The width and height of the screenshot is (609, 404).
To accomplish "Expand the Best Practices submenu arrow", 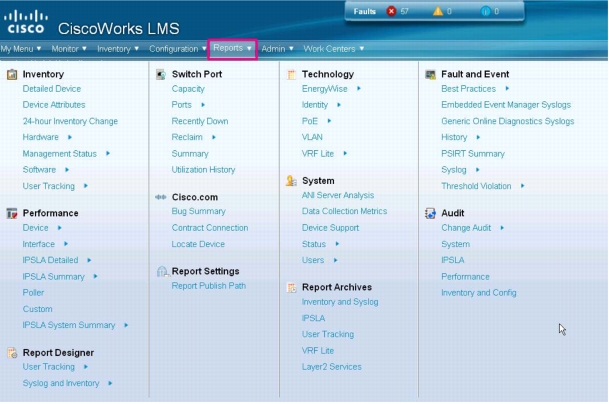I will point(507,89).
